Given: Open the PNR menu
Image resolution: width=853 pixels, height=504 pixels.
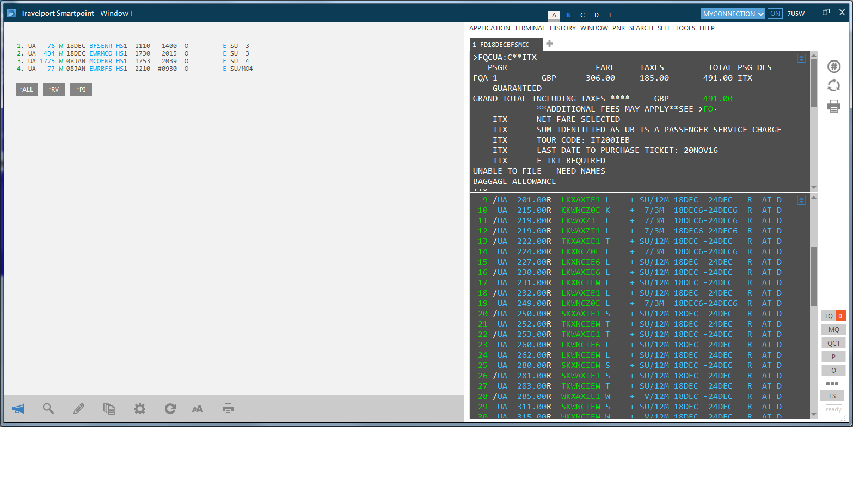Looking at the screenshot, I should [618, 28].
